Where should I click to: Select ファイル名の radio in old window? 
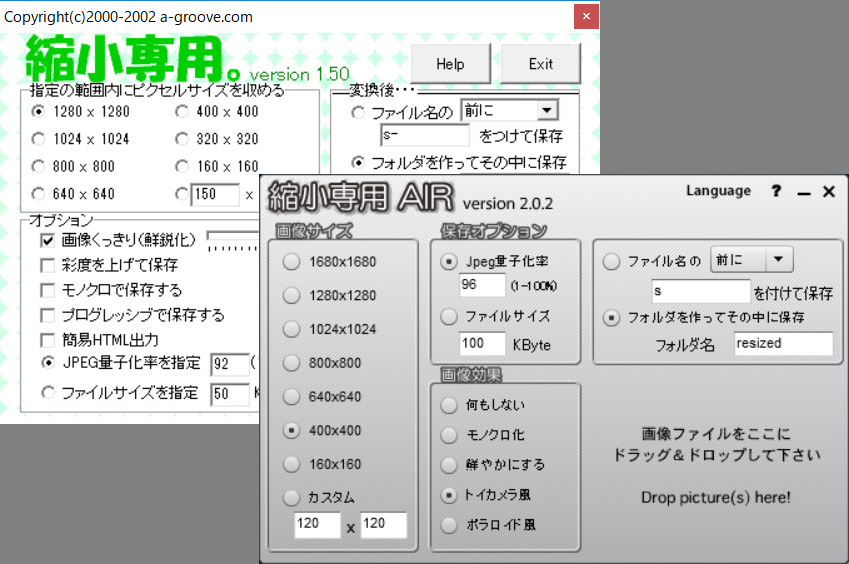coord(358,113)
